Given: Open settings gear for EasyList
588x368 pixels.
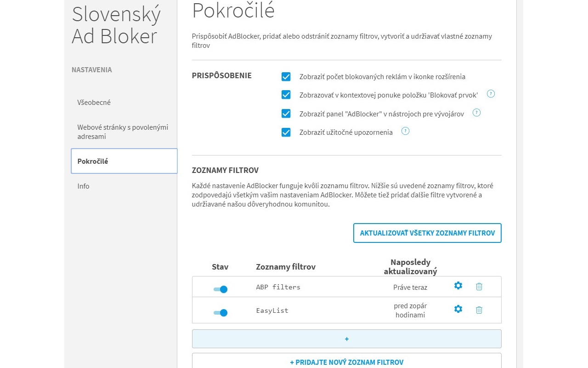Looking at the screenshot, I should (x=458, y=309).
